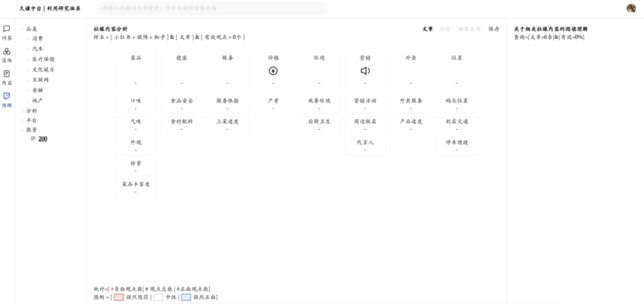Open the 外观 sub-topic card
The image size is (644, 304).
[x=135, y=146]
